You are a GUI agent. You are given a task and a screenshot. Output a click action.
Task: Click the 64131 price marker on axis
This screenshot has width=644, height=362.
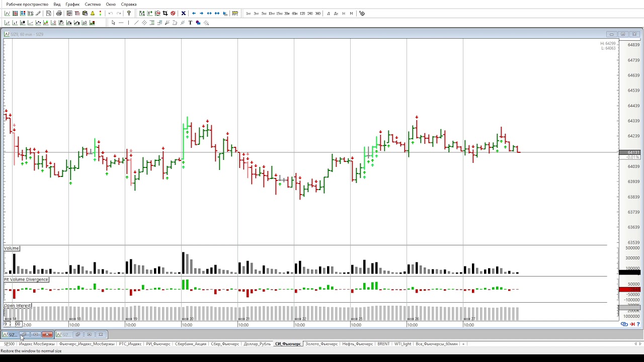(629, 152)
